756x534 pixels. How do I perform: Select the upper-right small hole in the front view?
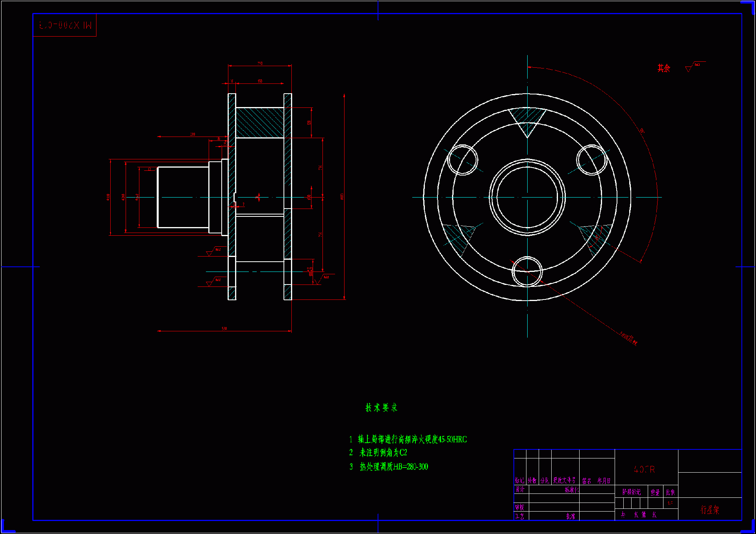point(591,160)
